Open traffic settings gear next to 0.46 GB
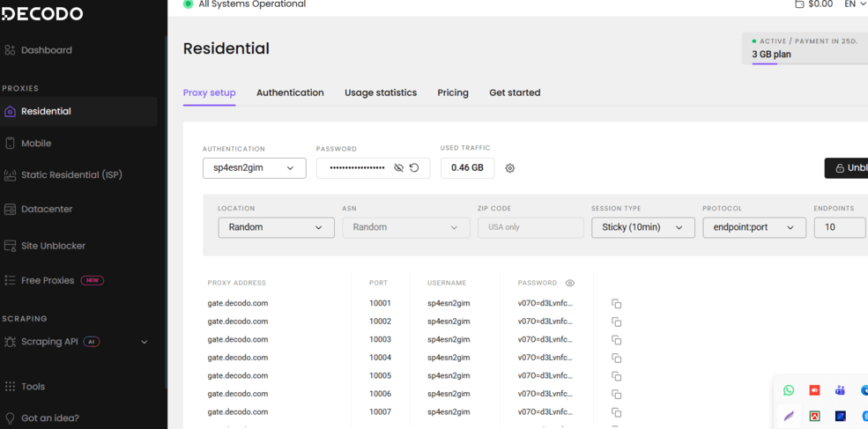The height and width of the screenshot is (429, 868). click(x=510, y=168)
